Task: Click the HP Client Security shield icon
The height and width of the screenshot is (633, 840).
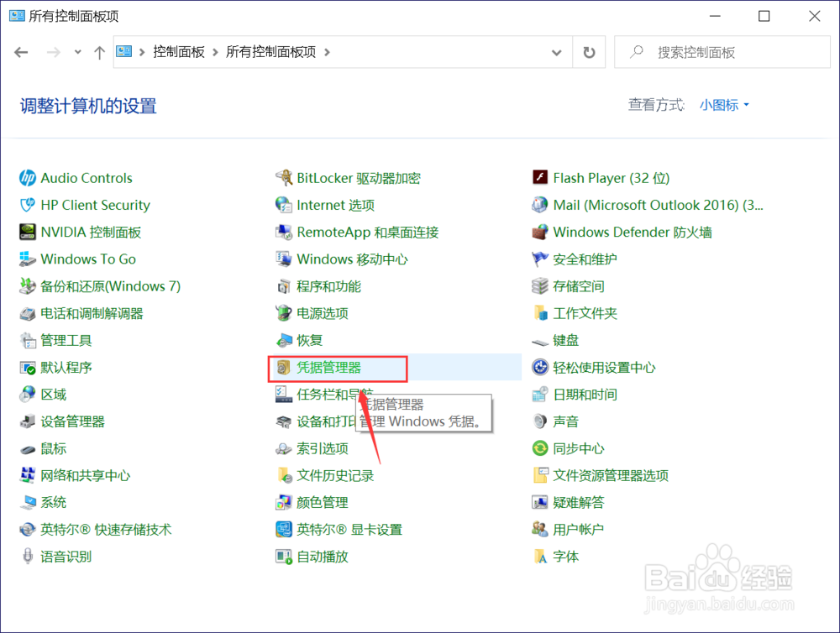Action: coord(28,205)
